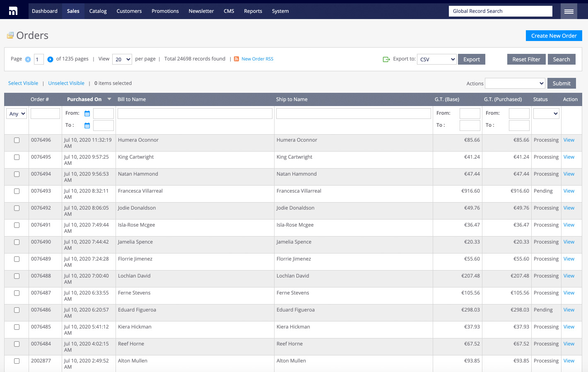Select order 0076493 checkbox
Image resolution: width=588 pixels, height=372 pixels.
17,191
